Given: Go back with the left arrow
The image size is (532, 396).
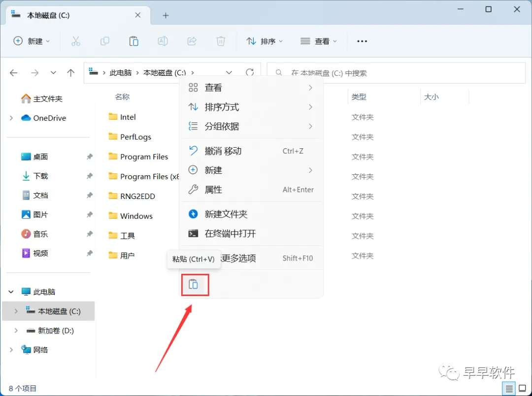Looking at the screenshot, I should pos(14,72).
